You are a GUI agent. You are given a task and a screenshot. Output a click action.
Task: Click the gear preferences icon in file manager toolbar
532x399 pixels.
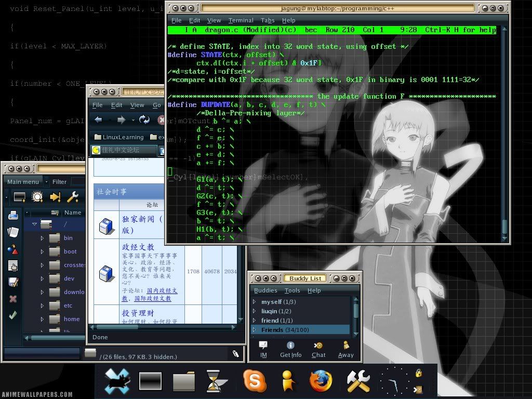tap(37, 197)
